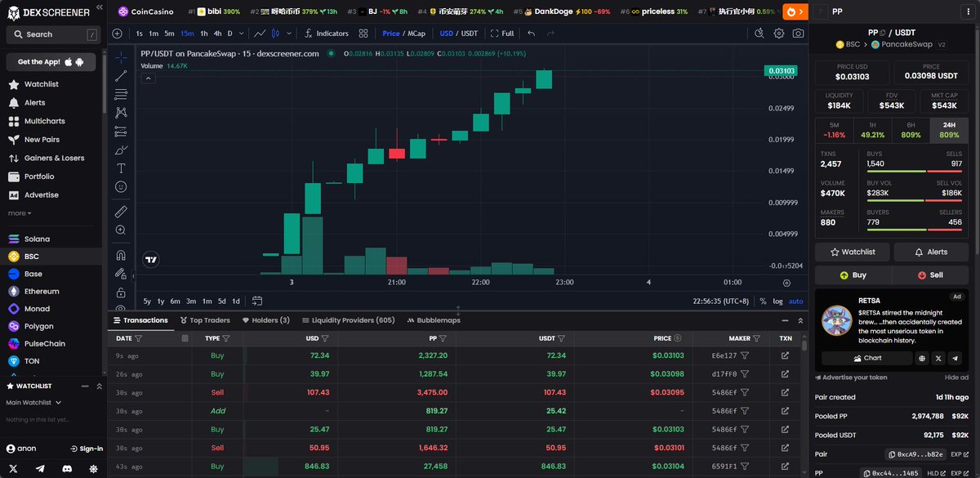Select the trend line drawing tool
The image size is (980, 478).
click(x=121, y=75)
